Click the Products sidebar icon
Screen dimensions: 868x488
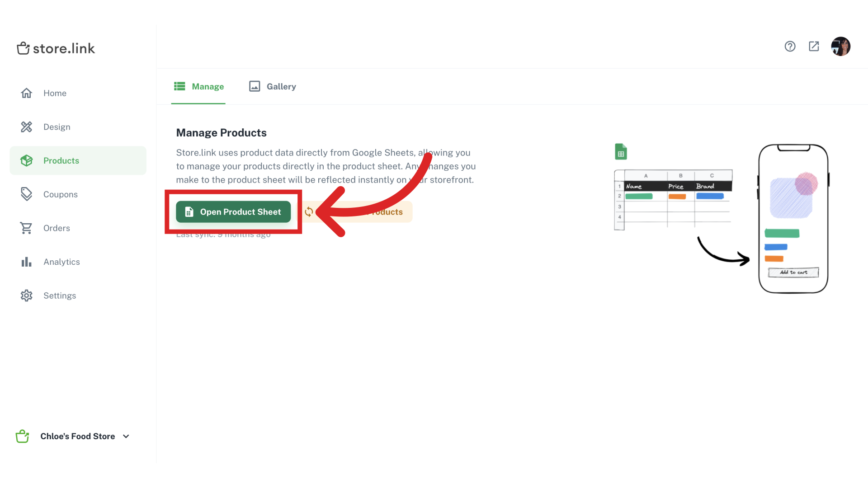pos(26,160)
